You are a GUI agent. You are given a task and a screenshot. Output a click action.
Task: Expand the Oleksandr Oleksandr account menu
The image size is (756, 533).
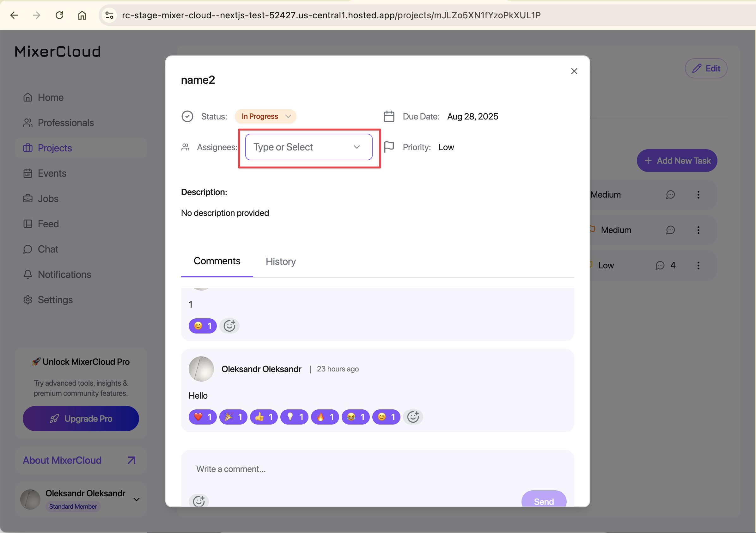pyautogui.click(x=136, y=499)
